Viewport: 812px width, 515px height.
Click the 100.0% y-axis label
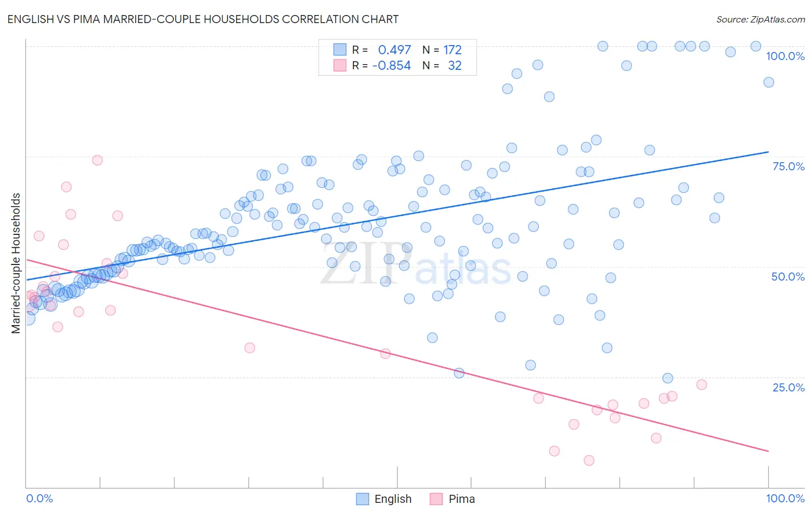click(785, 56)
